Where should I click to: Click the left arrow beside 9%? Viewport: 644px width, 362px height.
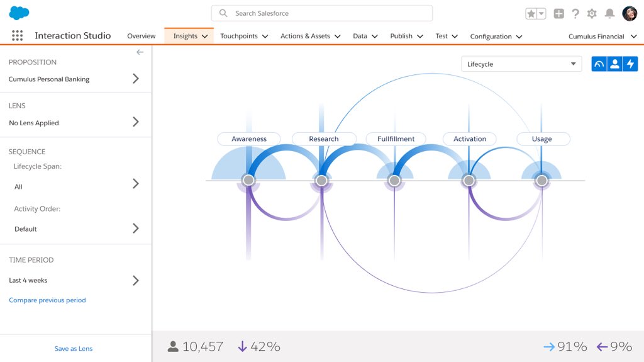602,347
